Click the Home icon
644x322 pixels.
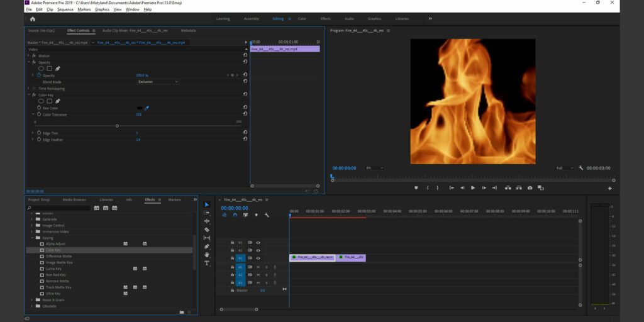[x=33, y=19]
